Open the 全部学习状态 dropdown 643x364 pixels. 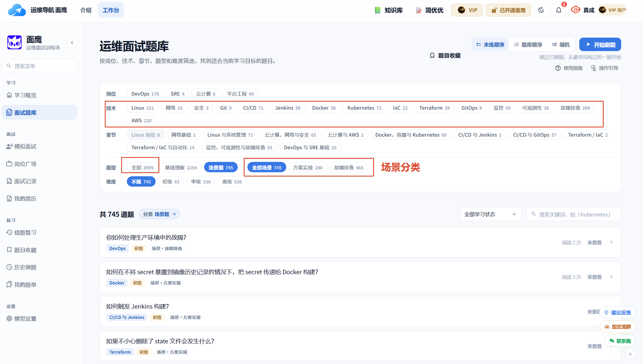[491, 214]
